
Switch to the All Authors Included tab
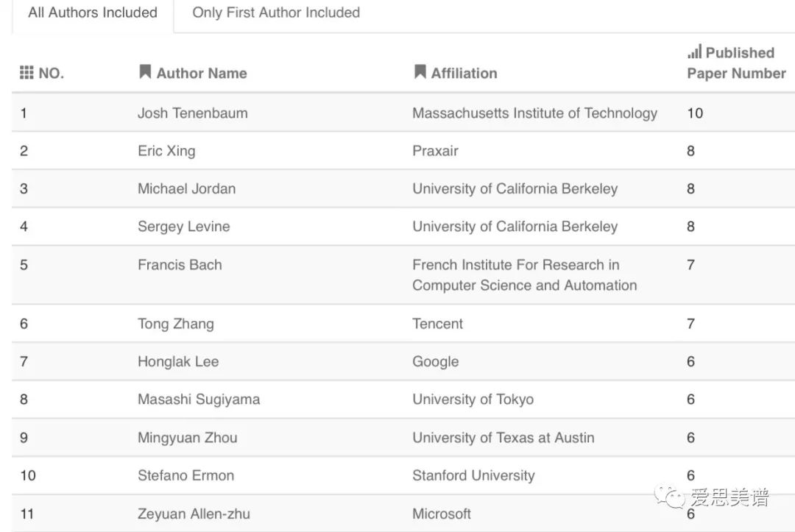(93, 13)
